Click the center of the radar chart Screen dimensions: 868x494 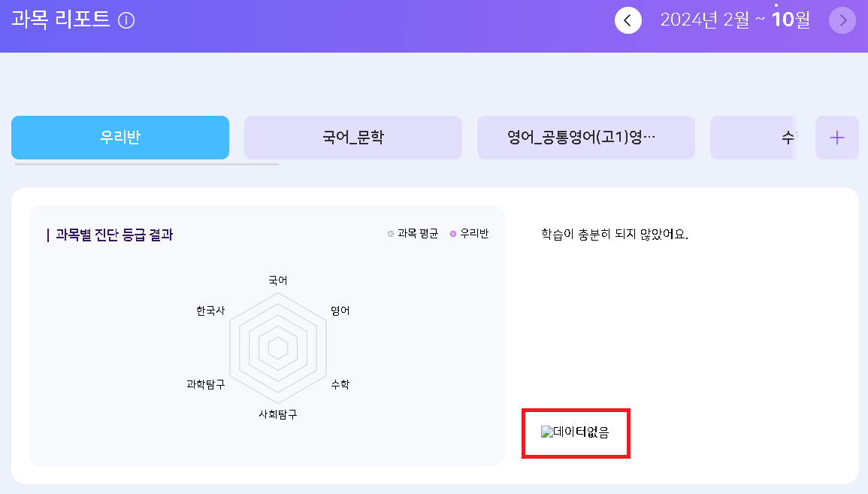[278, 348]
